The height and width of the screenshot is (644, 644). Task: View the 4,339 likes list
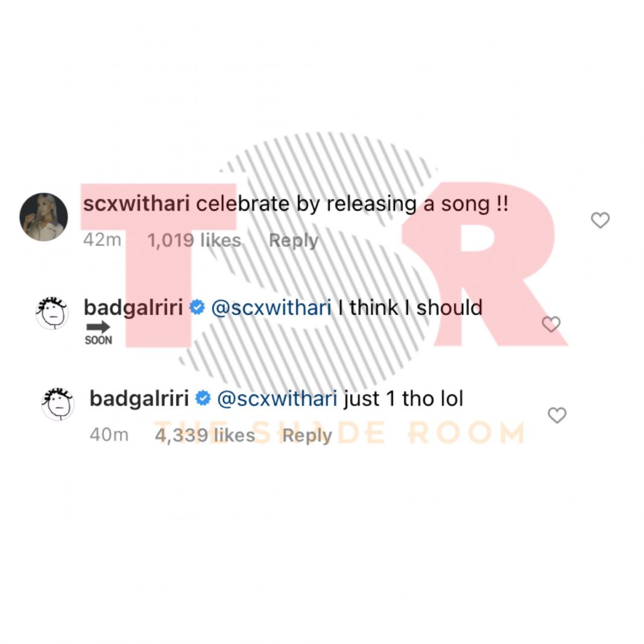205,435
